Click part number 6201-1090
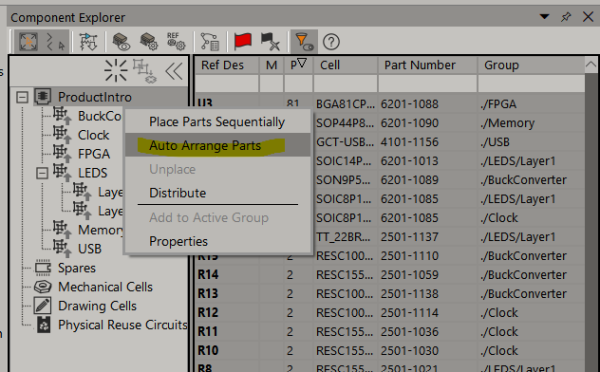This screenshot has height=372, width=600. click(x=409, y=123)
